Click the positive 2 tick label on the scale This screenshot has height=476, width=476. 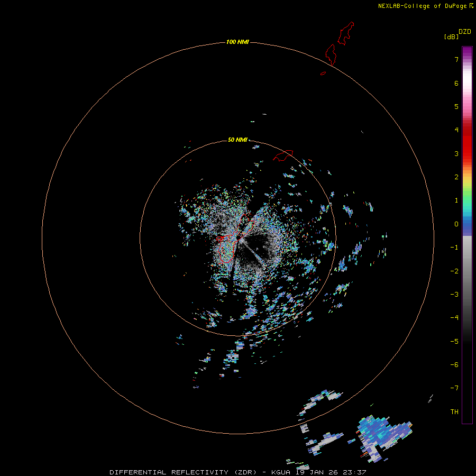[456, 177]
